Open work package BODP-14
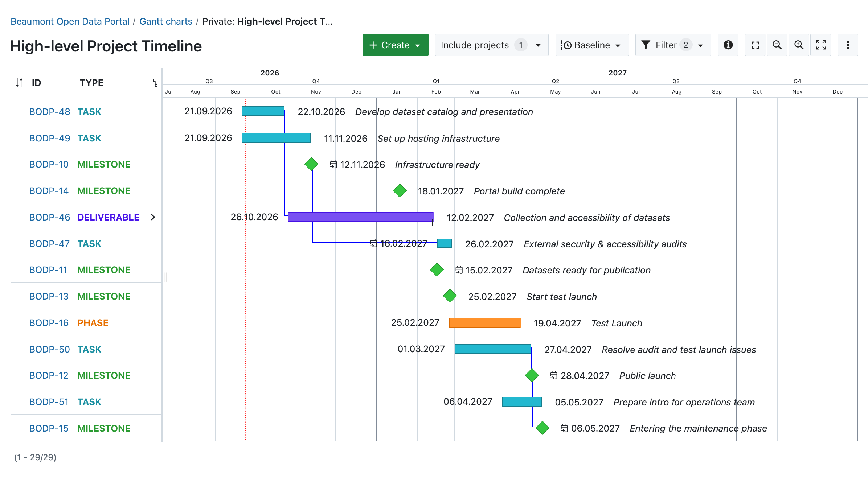868x478 pixels. pos(49,191)
